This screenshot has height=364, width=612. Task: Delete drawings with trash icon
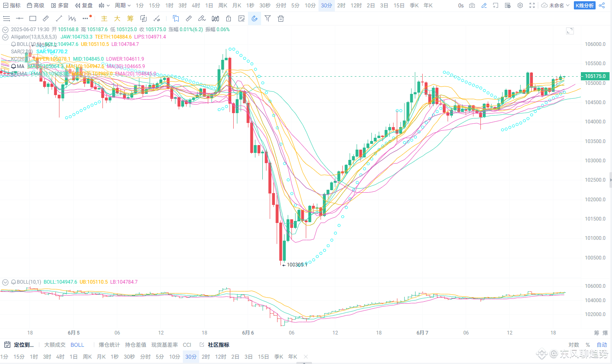281,18
